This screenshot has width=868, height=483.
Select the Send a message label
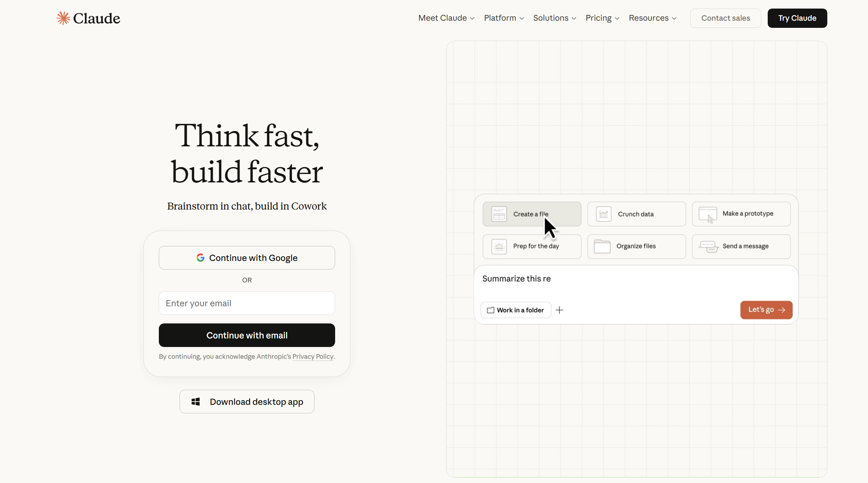coord(745,246)
